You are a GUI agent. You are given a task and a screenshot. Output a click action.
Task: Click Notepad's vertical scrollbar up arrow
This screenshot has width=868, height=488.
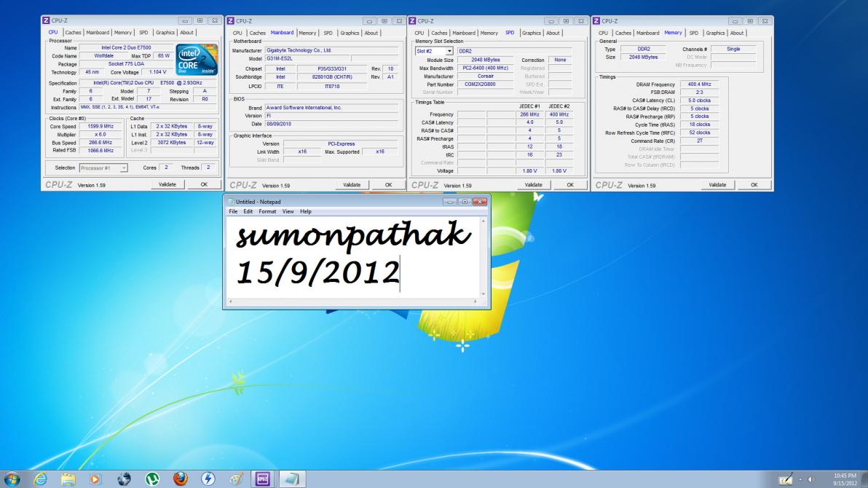[x=484, y=221]
